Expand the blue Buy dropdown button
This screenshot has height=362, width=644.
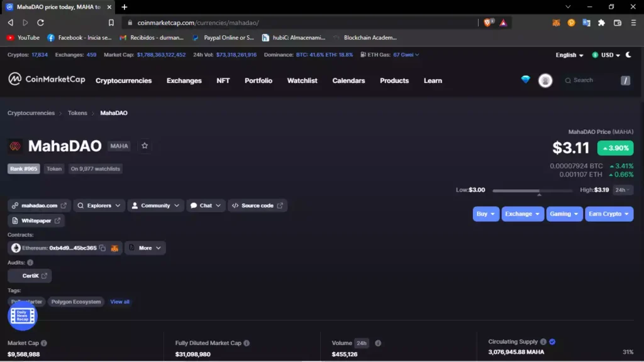(486, 214)
